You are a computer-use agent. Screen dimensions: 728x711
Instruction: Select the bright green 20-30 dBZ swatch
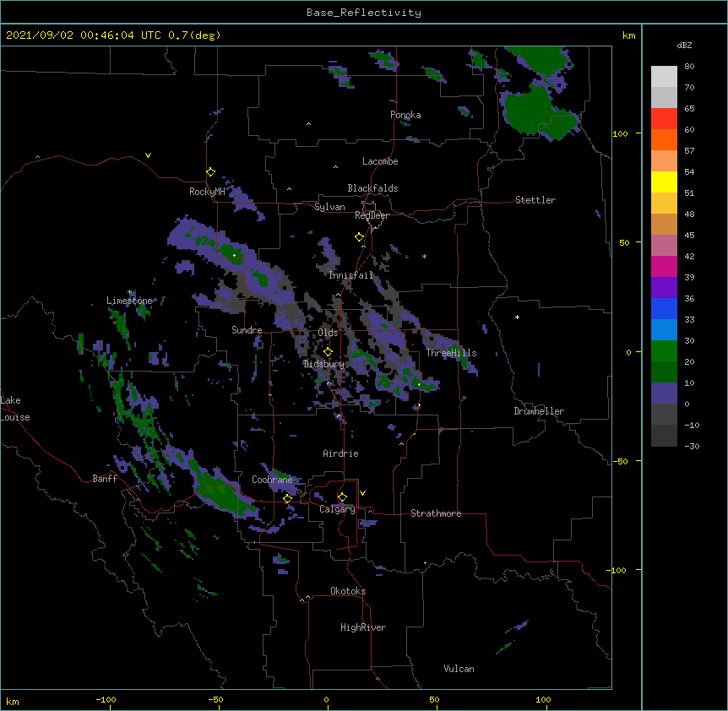(x=664, y=351)
